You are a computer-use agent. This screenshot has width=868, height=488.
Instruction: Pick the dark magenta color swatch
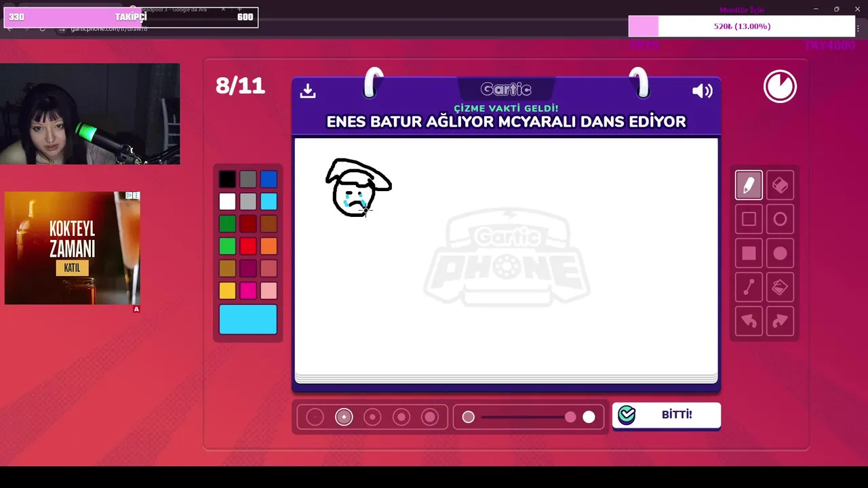(x=248, y=268)
